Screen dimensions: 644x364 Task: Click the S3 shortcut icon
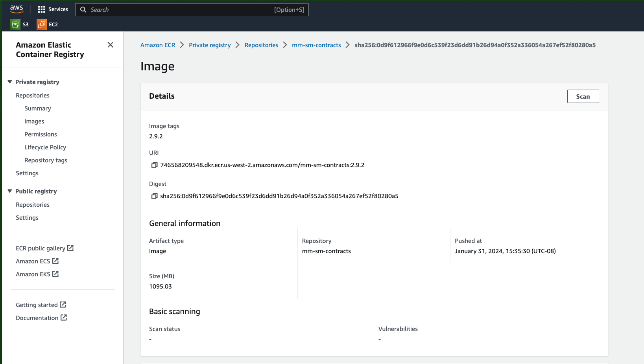click(15, 24)
